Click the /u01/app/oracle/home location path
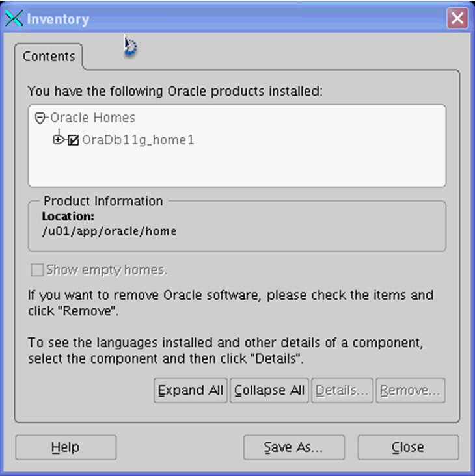Image resolution: width=475 pixels, height=476 pixels. [109, 231]
